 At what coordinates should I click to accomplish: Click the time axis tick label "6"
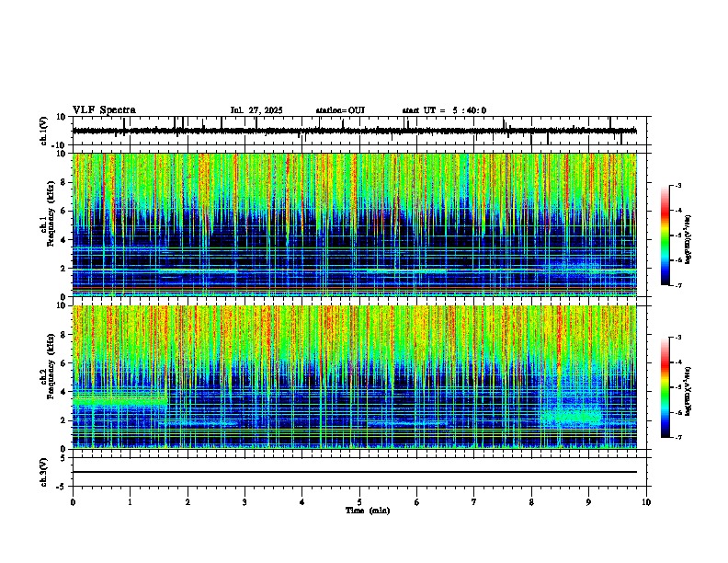pos(417,502)
